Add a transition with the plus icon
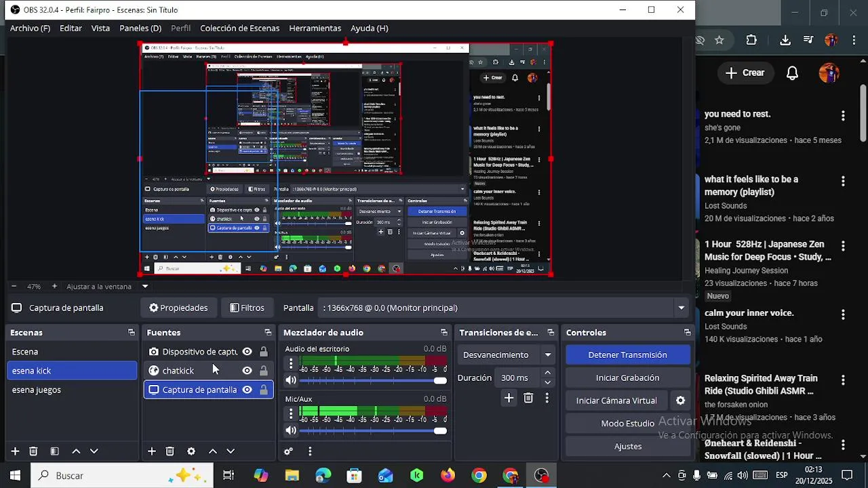The width and height of the screenshot is (868, 488). click(x=509, y=398)
